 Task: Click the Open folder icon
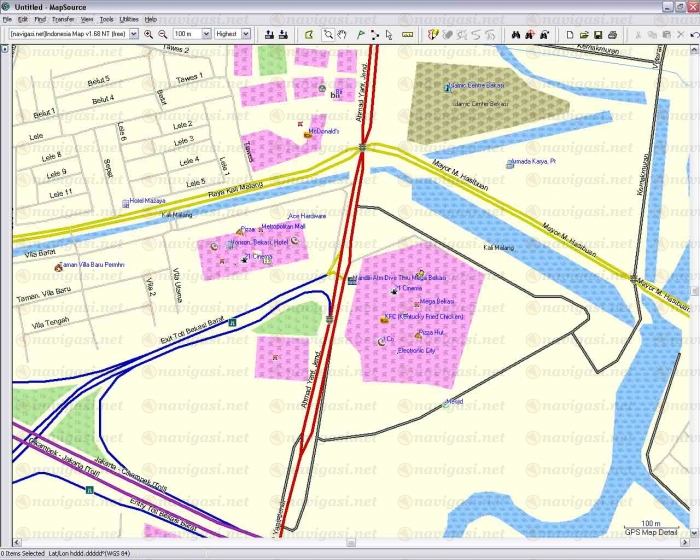point(584,34)
